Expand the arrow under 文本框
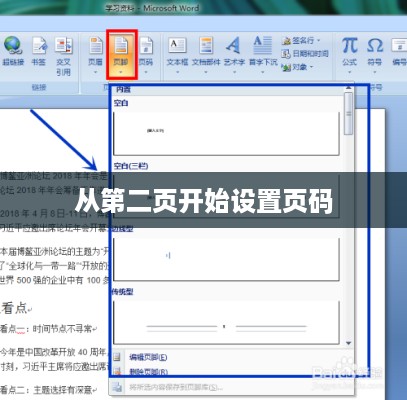The image size is (407, 400). click(x=177, y=72)
